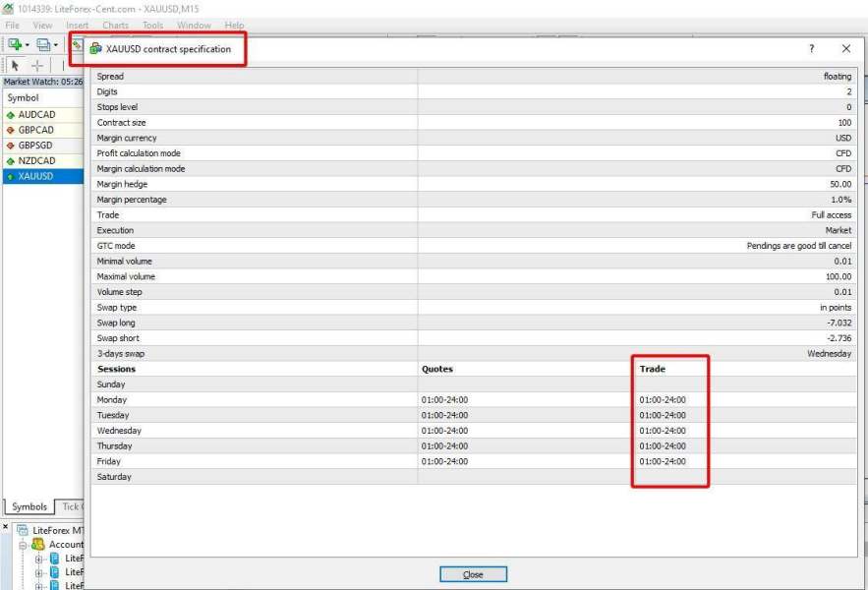Select the Crosshair tool

37,66
